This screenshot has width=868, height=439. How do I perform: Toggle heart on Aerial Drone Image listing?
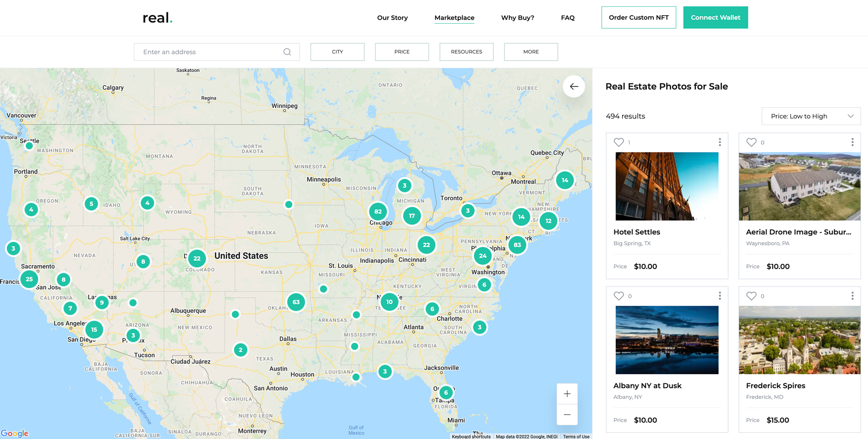(x=751, y=142)
